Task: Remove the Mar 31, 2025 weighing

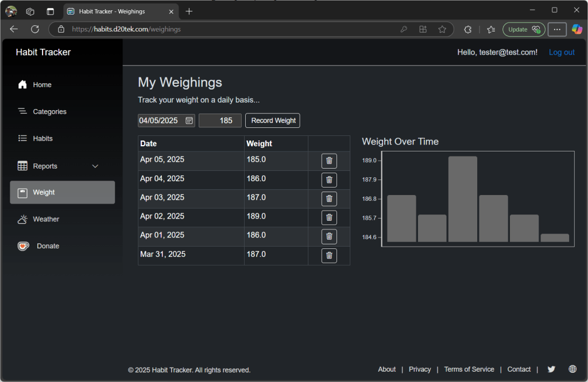Action: click(329, 256)
